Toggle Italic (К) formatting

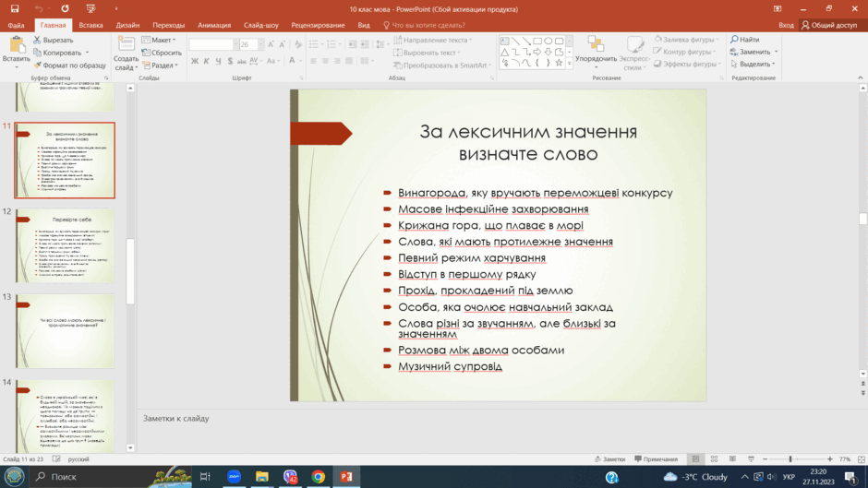pos(207,61)
